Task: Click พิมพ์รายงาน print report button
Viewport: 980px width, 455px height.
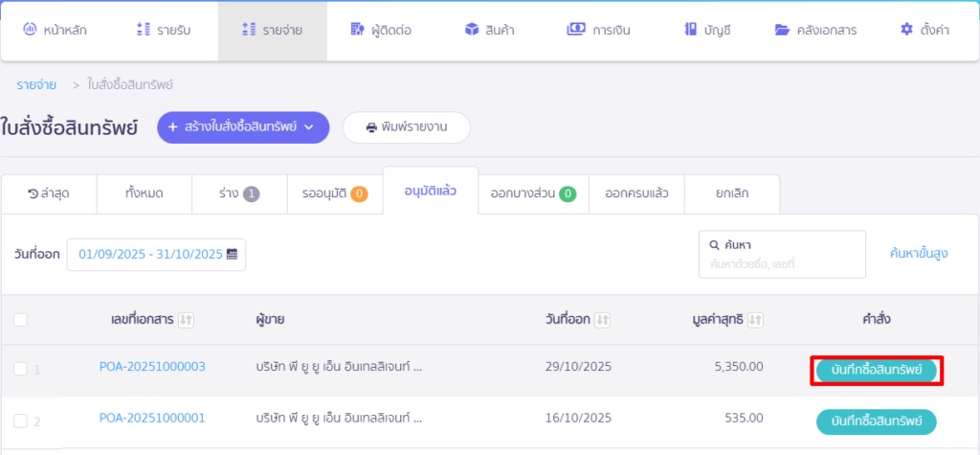Action: pos(406,127)
